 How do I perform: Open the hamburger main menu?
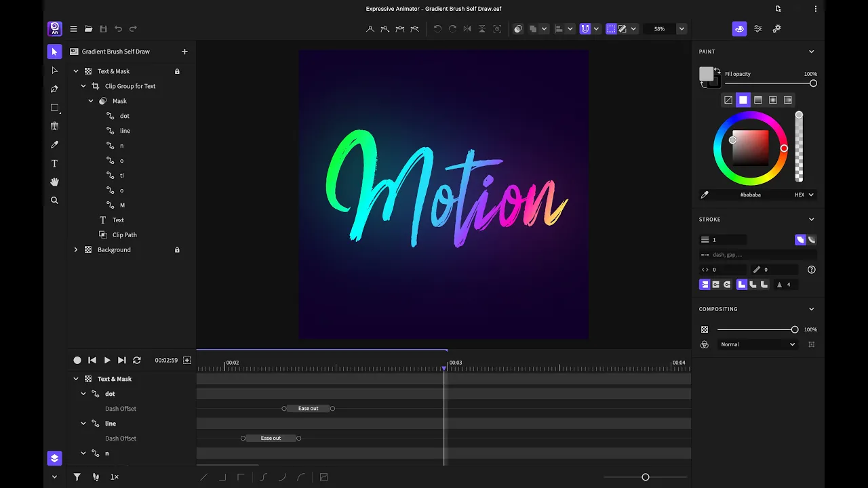[73, 28]
